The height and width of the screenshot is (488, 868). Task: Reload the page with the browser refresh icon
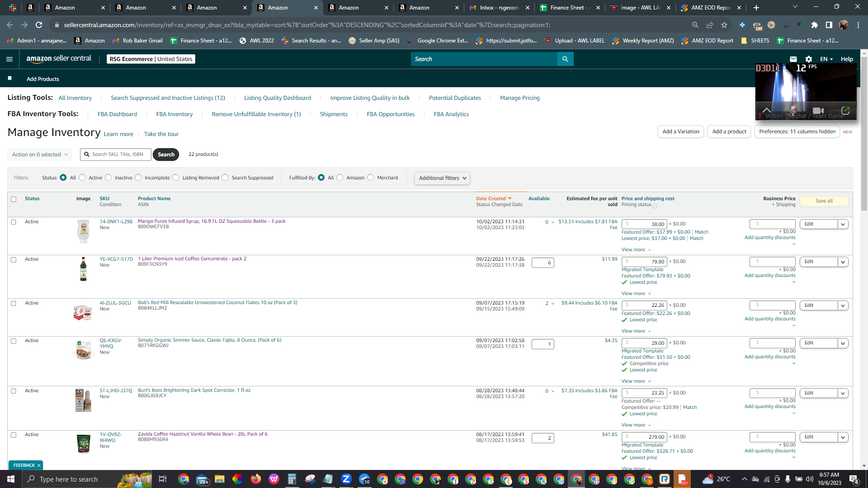click(39, 25)
